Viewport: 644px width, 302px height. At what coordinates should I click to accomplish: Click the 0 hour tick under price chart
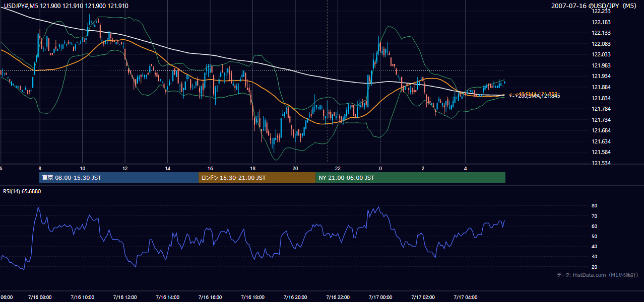380,168
